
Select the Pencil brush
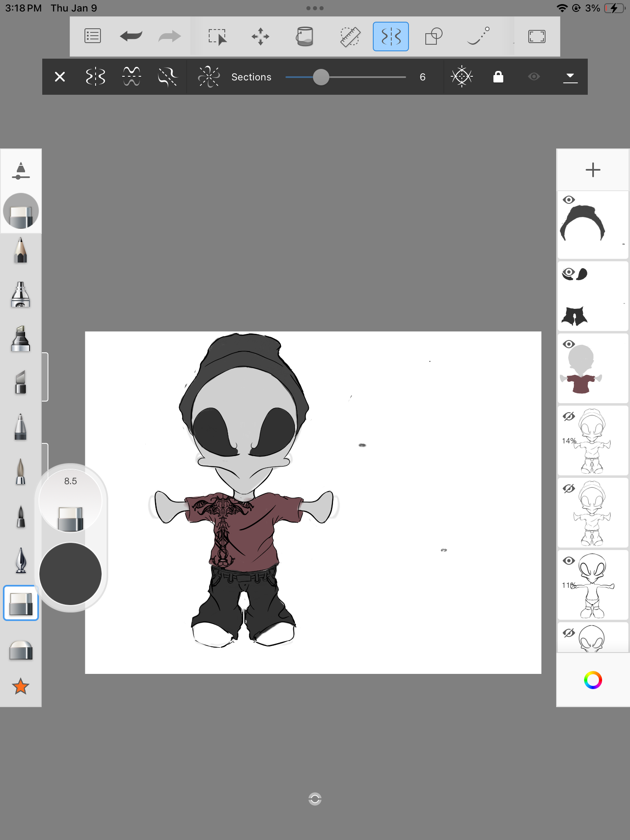tap(21, 250)
